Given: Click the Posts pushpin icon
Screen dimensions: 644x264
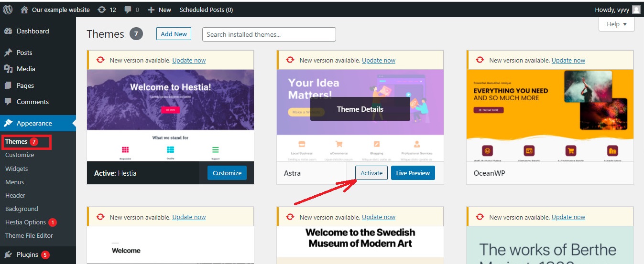Looking at the screenshot, I should pyautogui.click(x=8, y=53).
